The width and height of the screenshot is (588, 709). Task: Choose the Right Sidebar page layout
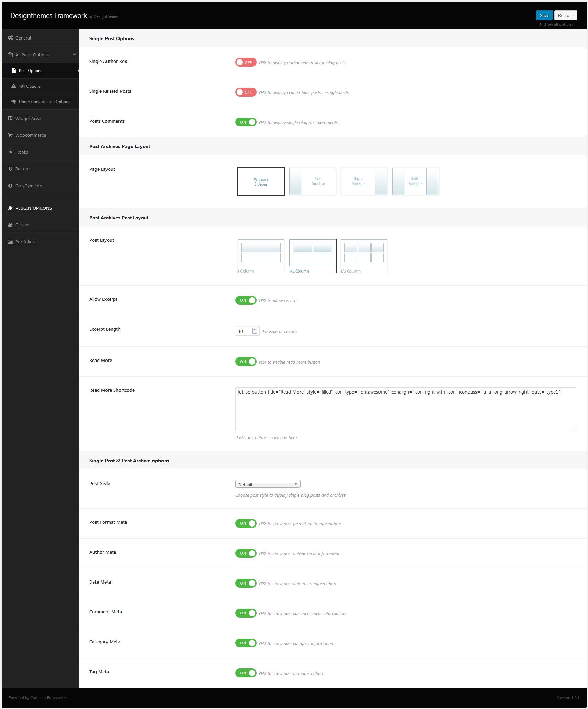[364, 181]
